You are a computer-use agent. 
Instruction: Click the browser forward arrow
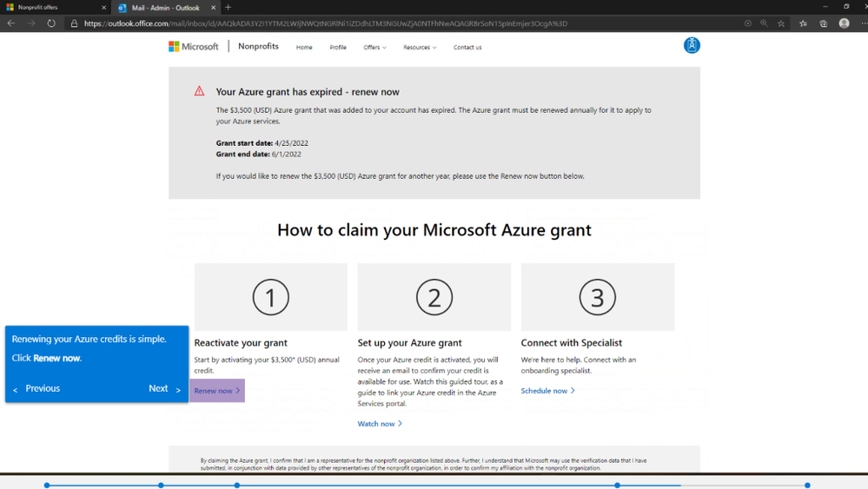coord(31,23)
